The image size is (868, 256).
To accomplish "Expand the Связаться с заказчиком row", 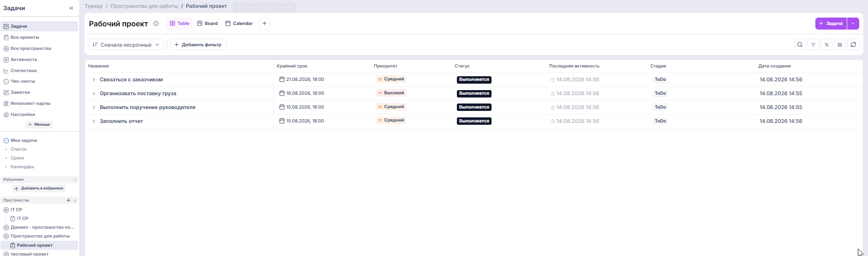I will [94, 80].
